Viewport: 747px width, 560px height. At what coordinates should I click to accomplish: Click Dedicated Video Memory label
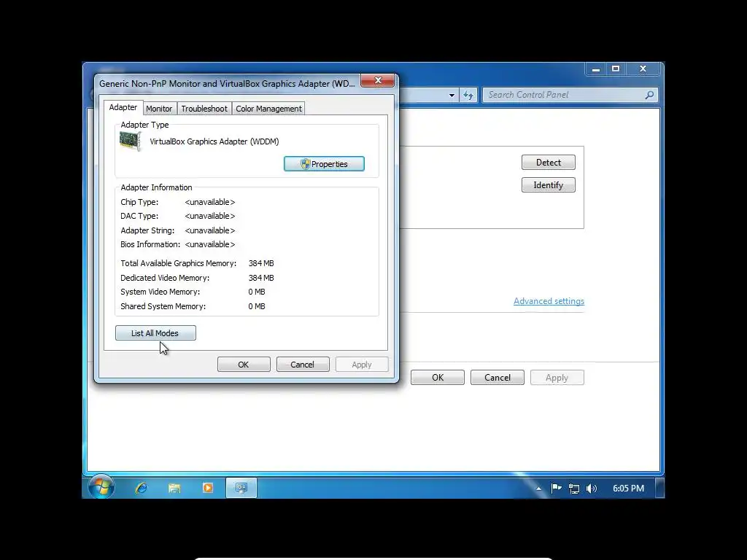165,278
